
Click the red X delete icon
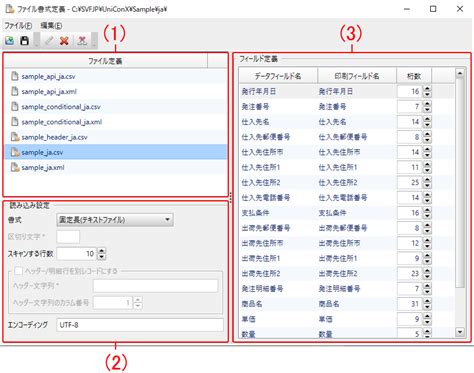coord(64,41)
